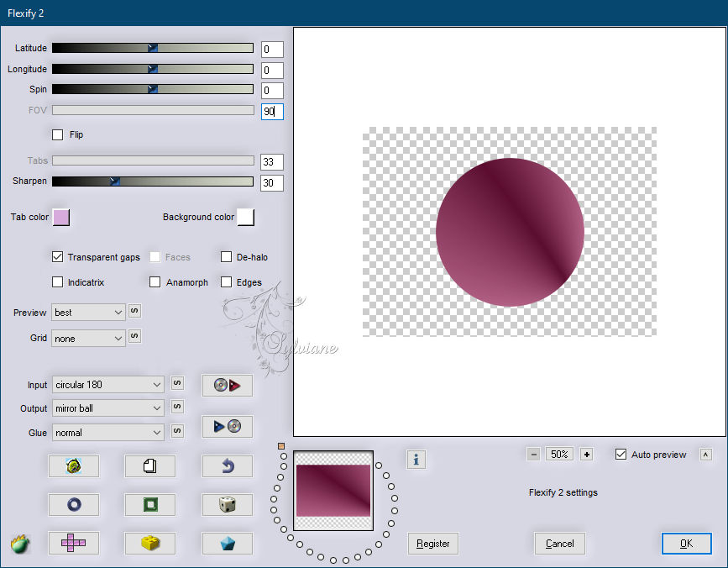The image size is (728, 568).
Task: Click the play-to-disc save preset button
Action: [x=227, y=426]
